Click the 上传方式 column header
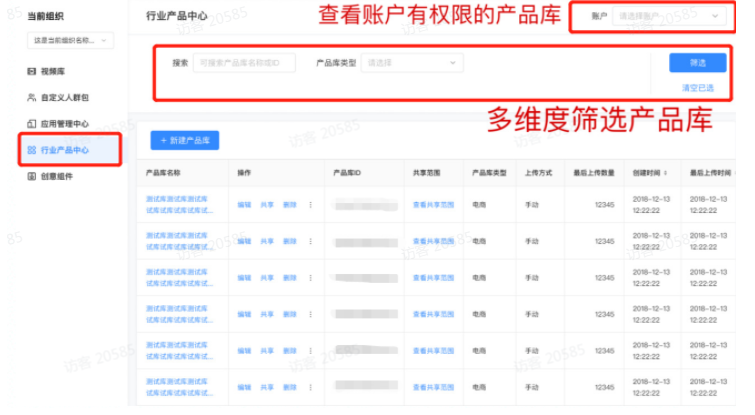Screen dimensions: 755x415 pyautogui.click(x=538, y=173)
